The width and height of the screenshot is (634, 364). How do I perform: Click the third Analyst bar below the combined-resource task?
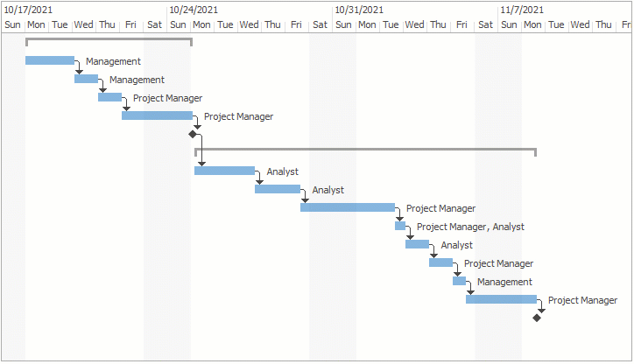point(417,244)
